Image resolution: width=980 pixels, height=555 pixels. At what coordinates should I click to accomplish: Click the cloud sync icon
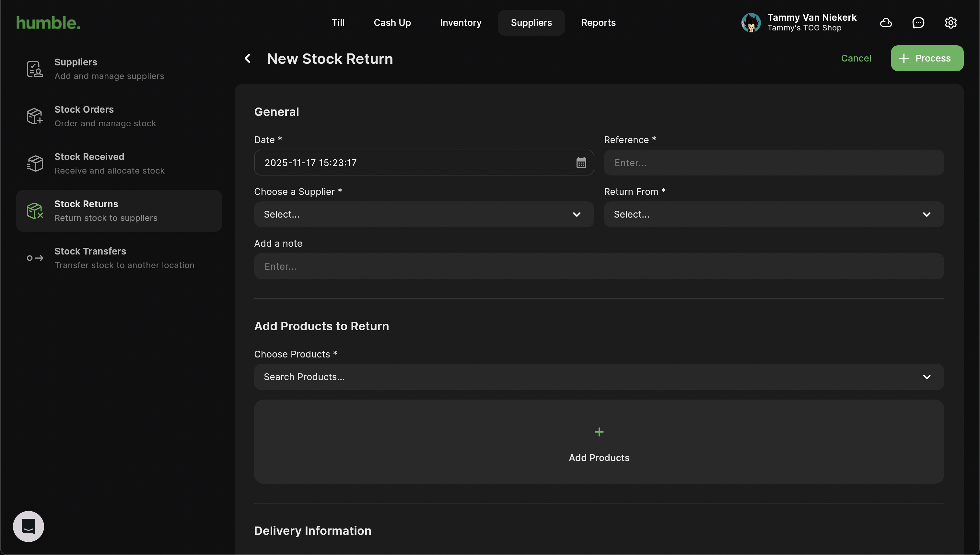[886, 23]
